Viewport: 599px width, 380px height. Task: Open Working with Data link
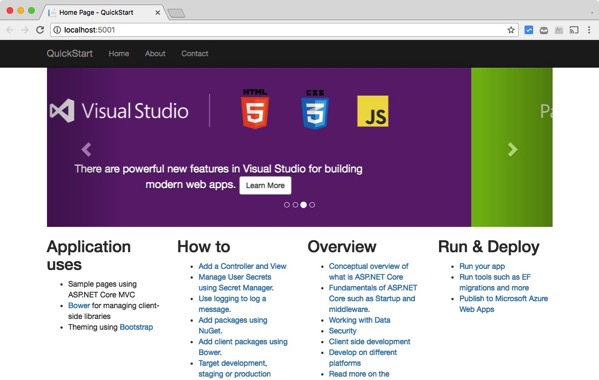[x=359, y=320]
